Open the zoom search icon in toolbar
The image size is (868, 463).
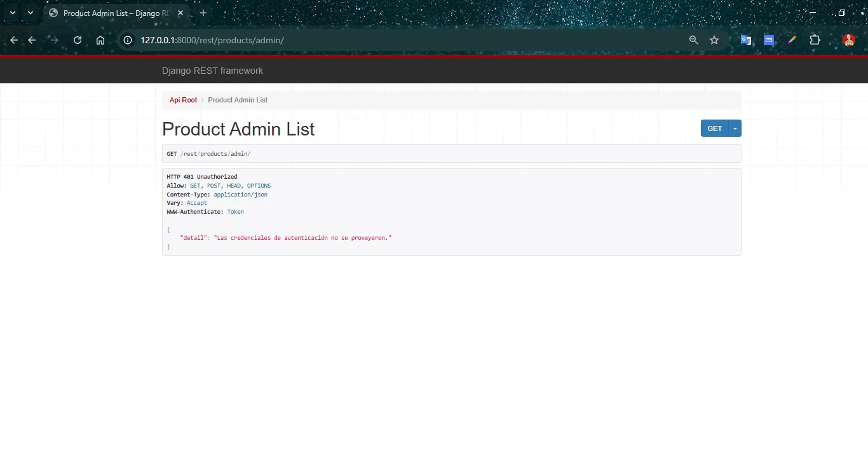click(693, 40)
